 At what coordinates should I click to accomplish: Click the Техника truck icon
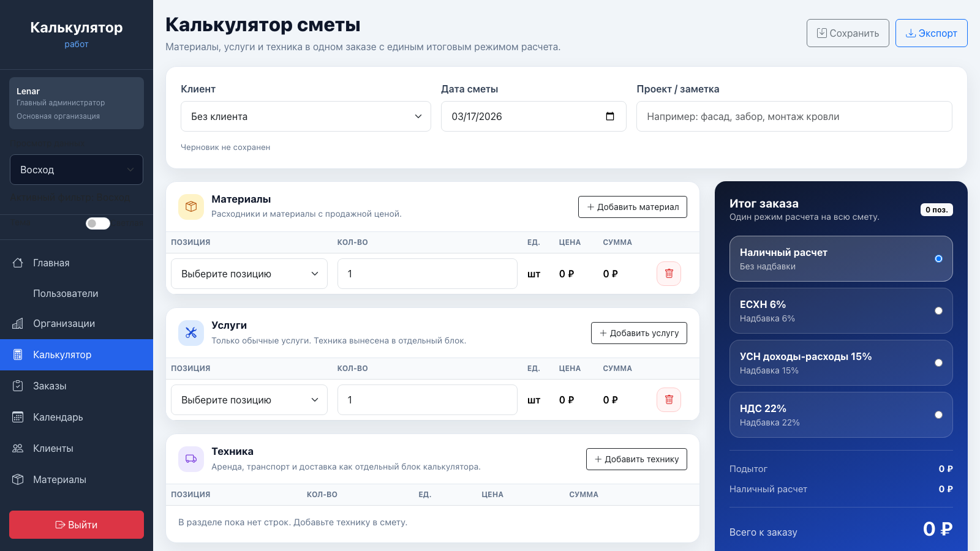pyautogui.click(x=191, y=459)
